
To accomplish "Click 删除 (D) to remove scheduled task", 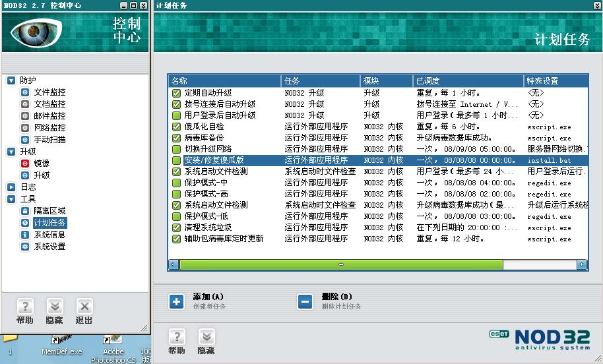I will [x=337, y=297].
